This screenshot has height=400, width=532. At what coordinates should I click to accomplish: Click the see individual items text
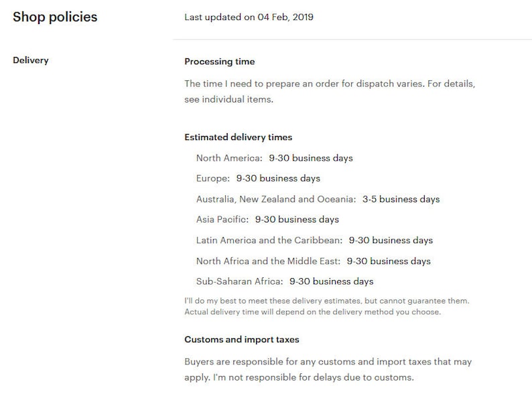click(228, 99)
